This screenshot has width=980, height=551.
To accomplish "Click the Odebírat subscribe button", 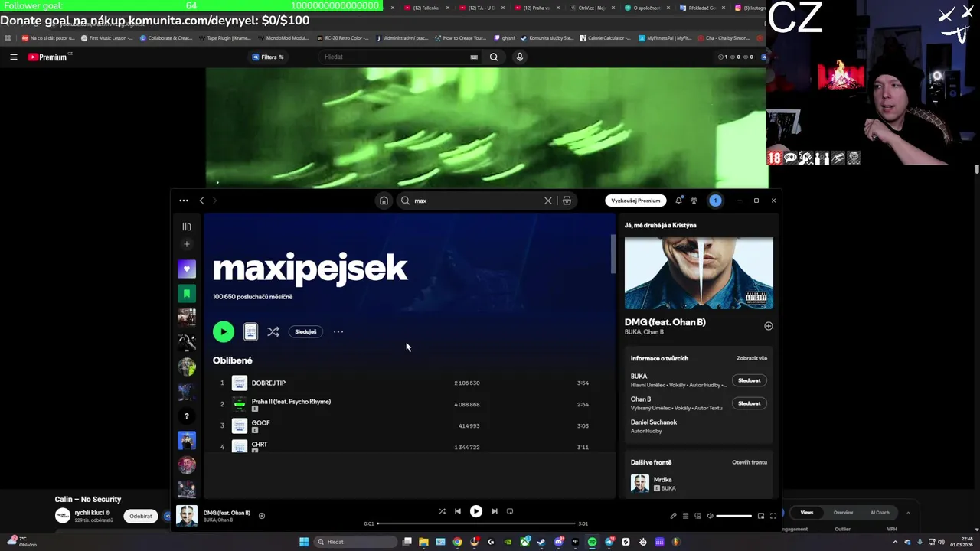I will 141,516.
